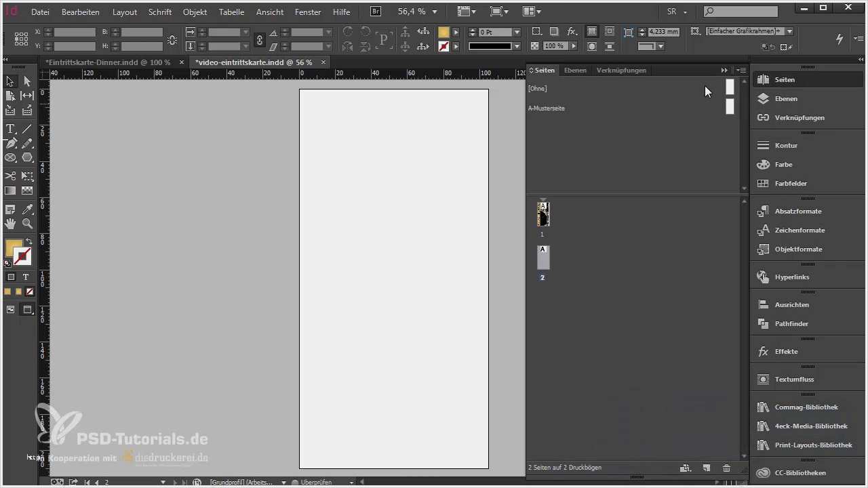Select the Eyedropper tool

27,209
